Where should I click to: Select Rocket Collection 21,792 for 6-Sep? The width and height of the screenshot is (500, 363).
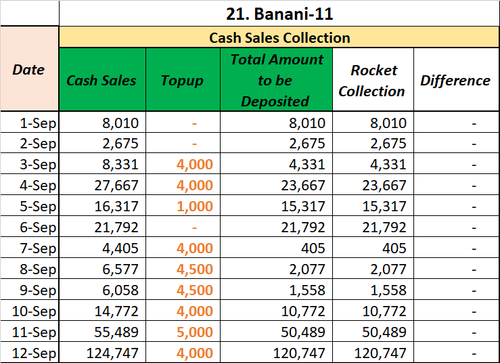373,227
